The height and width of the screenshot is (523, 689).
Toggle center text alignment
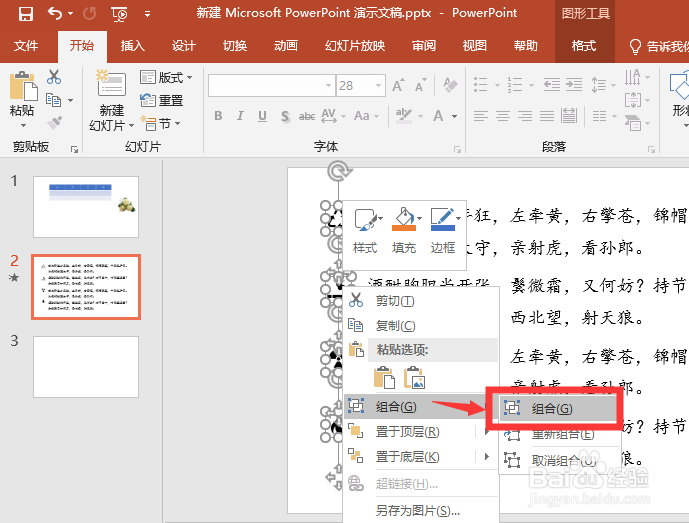point(503,116)
